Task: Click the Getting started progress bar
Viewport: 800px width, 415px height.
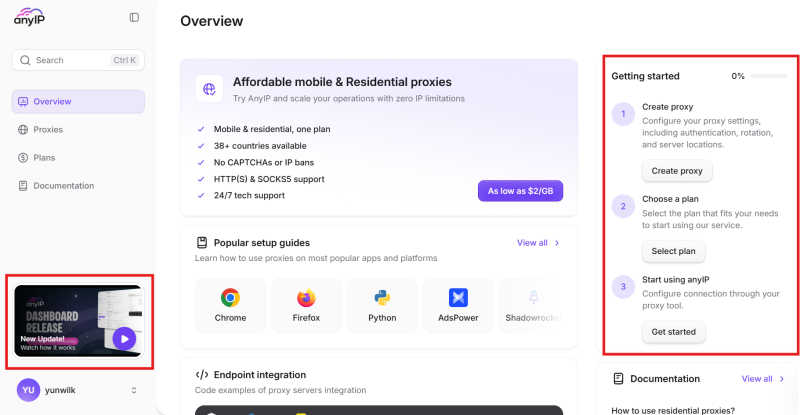Action: tap(768, 76)
